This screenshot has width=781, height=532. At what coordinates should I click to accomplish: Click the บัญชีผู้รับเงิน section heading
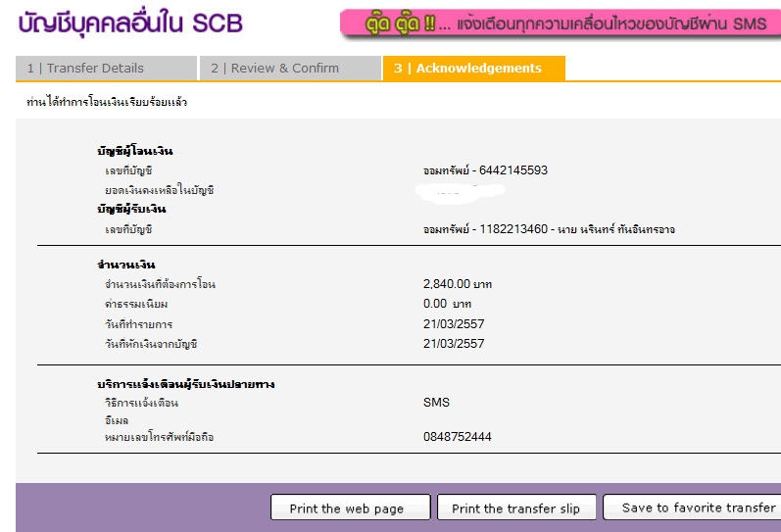coord(131,209)
